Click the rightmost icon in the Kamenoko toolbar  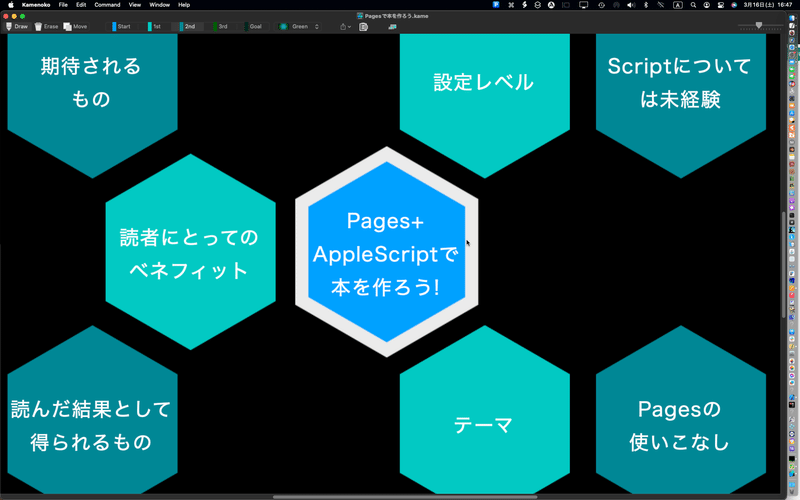pyautogui.click(x=392, y=27)
